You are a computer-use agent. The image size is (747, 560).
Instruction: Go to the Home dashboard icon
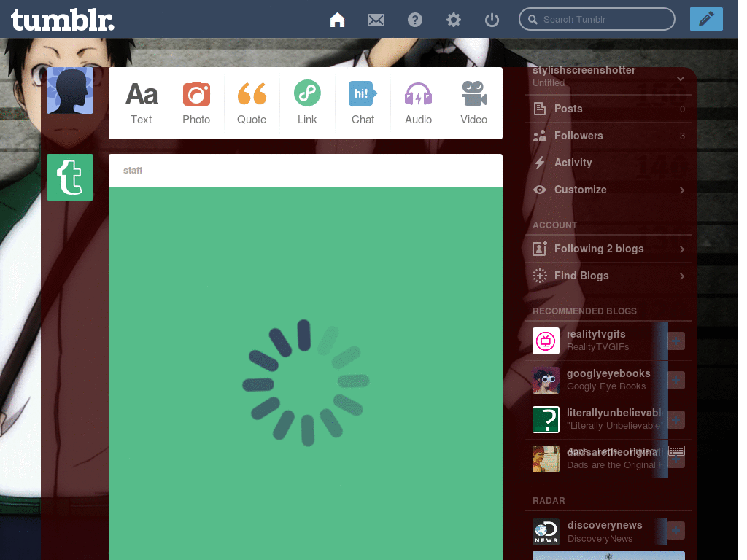click(337, 20)
